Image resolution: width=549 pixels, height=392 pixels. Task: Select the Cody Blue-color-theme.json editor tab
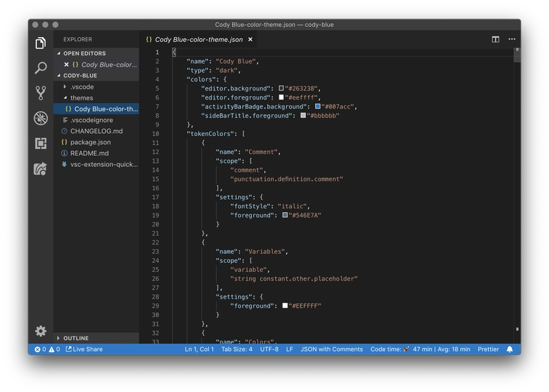coord(199,39)
